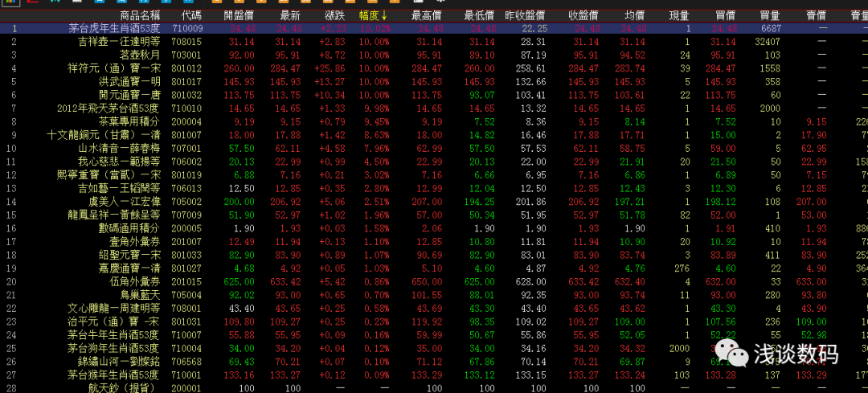Click product code 706002

pos(187,162)
